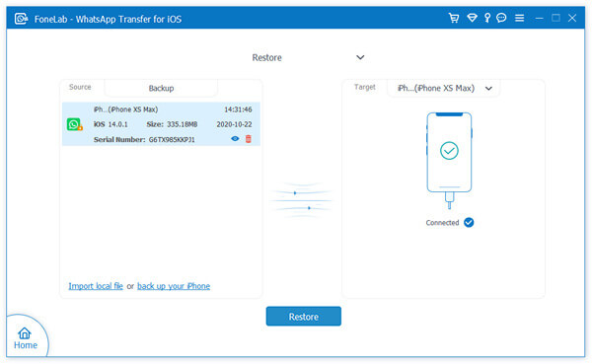Click the Restore mode title text
592x364 pixels.
click(267, 58)
